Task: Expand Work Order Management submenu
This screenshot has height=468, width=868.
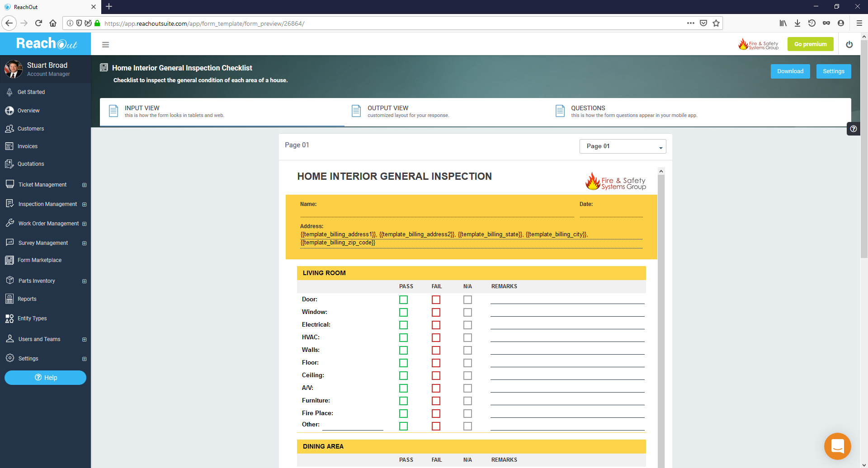Action: click(84, 224)
